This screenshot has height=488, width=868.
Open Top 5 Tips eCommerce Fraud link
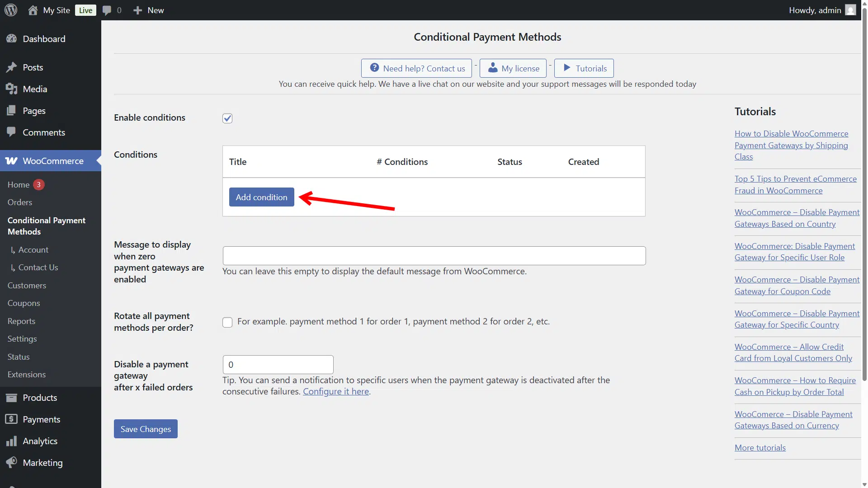(x=795, y=185)
